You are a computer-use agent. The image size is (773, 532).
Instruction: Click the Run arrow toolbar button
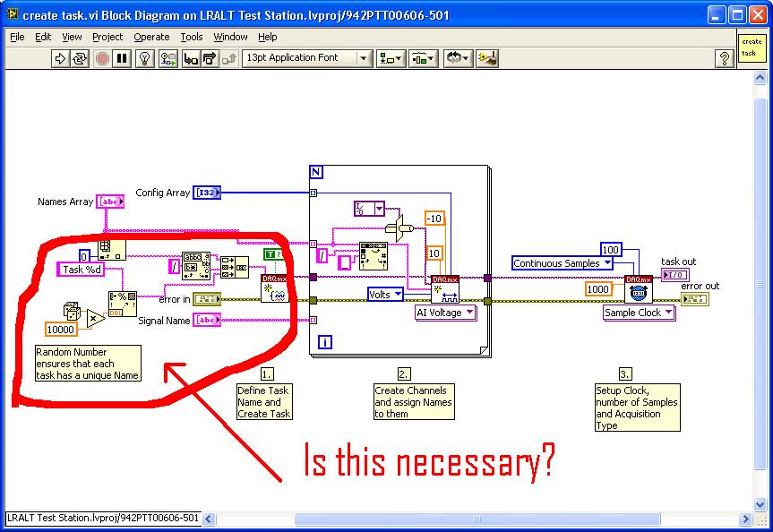[60, 59]
